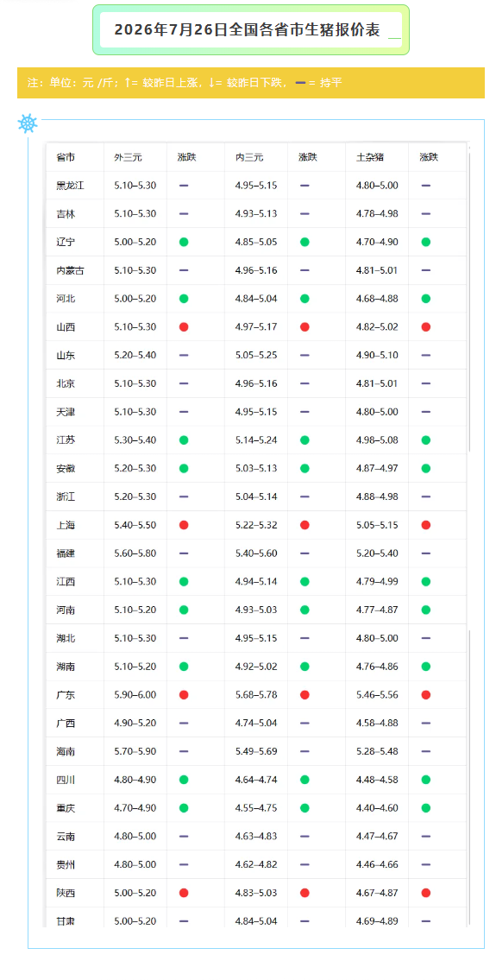The image size is (496, 980).
Task: Click the 土杂猪 column header
Action: (x=370, y=157)
